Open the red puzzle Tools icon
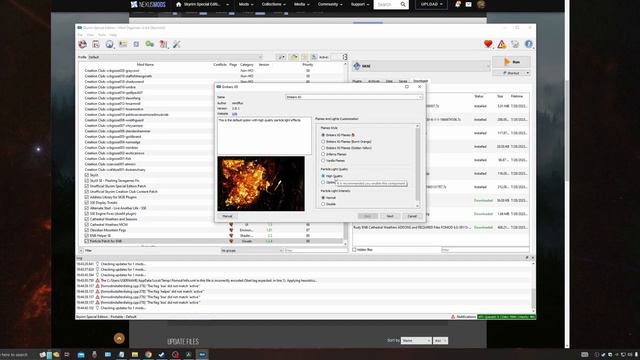Image resolution: width=640 pixels, height=360 pixels. click(x=163, y=44)
